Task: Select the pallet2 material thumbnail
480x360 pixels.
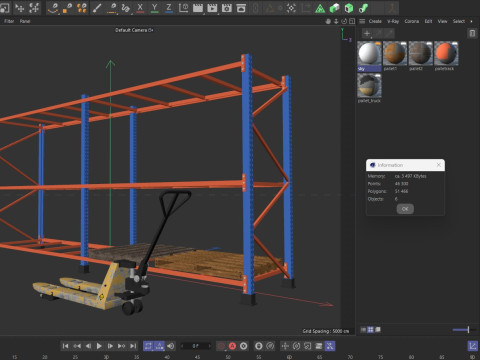Action: pos(421,53)
